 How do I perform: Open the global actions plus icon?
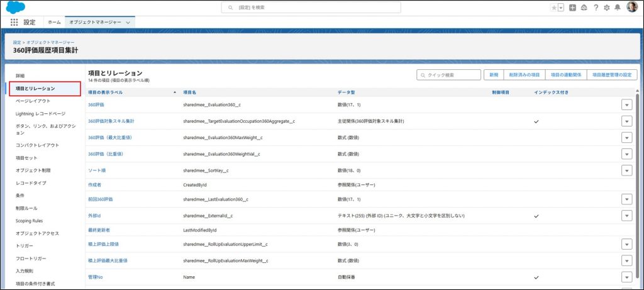tap(572, 8)
